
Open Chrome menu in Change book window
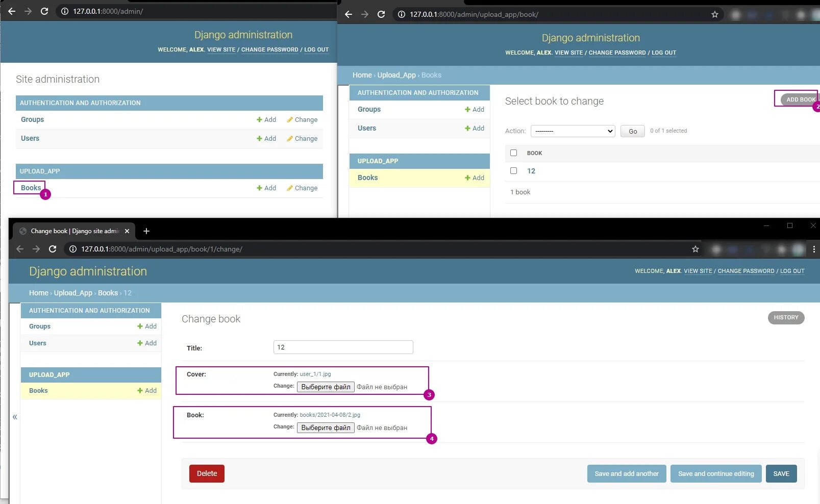814,249
